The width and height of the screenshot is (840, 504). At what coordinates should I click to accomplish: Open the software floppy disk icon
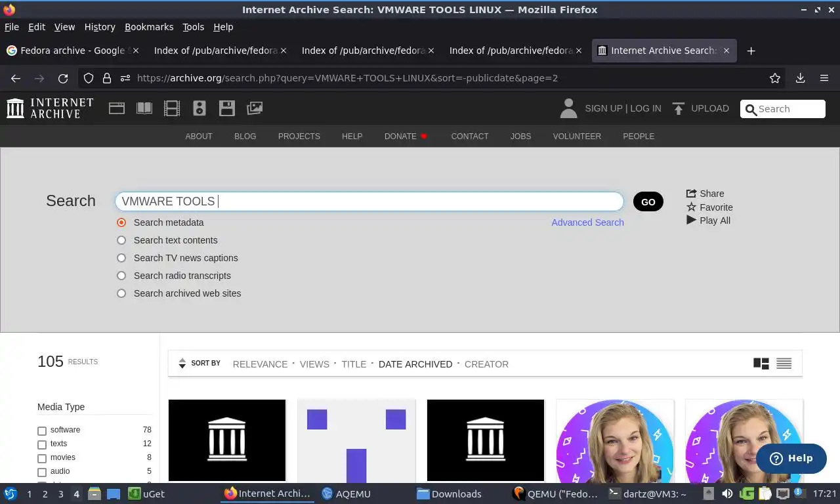tap(227, 108)
